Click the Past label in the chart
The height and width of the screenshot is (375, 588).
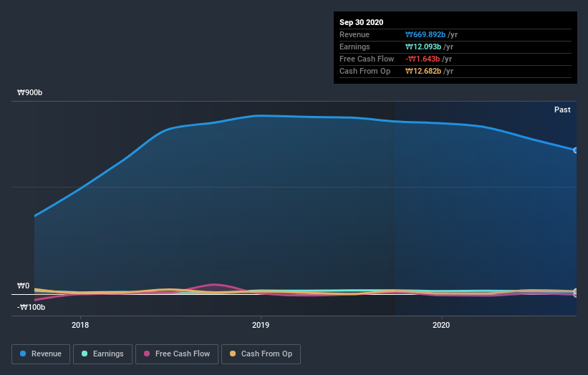click(x=562, y=109)
